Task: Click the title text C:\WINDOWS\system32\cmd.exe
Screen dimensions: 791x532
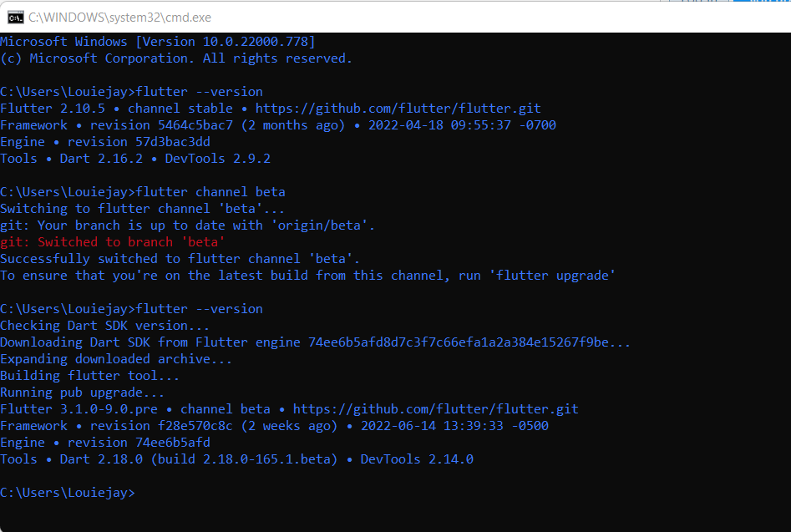Action: [x=119, y=18]
